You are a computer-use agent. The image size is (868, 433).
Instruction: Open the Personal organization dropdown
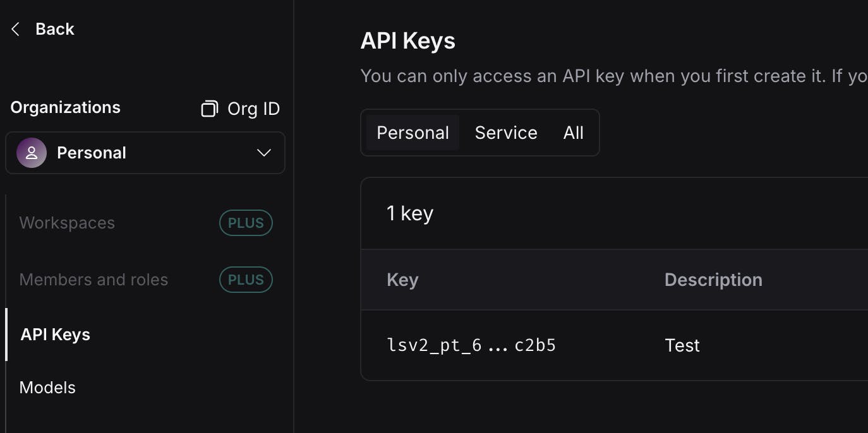[145, 153]
